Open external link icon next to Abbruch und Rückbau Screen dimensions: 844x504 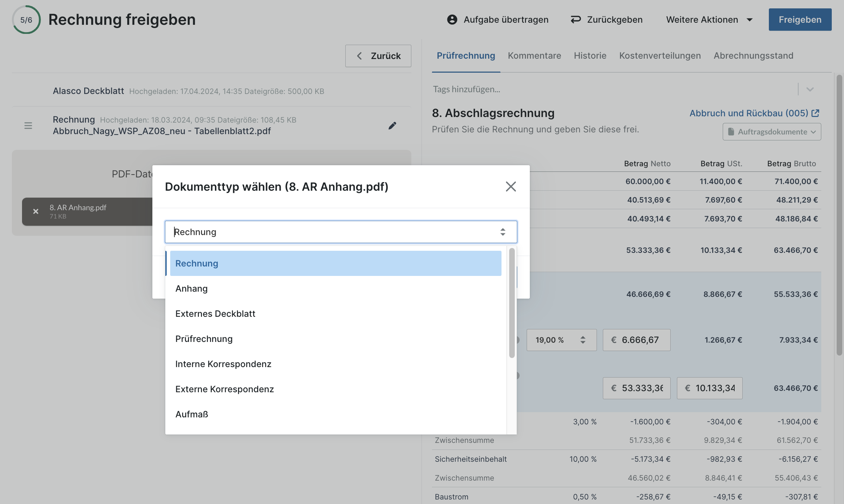click(x=815, y=113)
